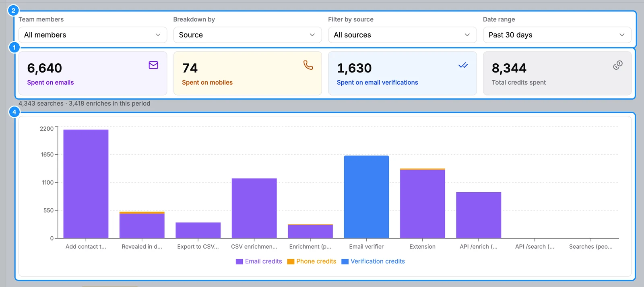Click the '550' y-axis value
The image size is (644, 287).
click(48, 210)
